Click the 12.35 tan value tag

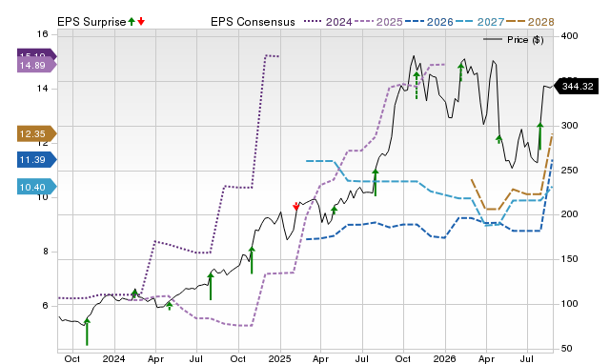click(36, 134)
